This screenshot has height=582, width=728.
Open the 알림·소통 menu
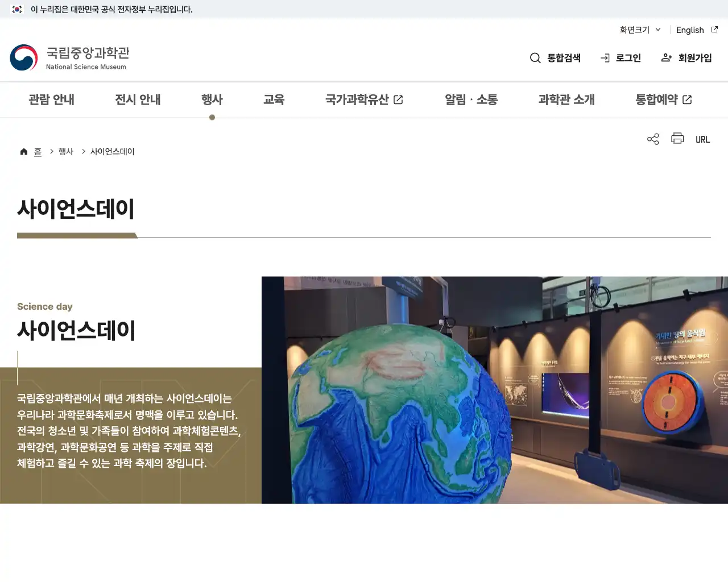[x=470, y=99]
